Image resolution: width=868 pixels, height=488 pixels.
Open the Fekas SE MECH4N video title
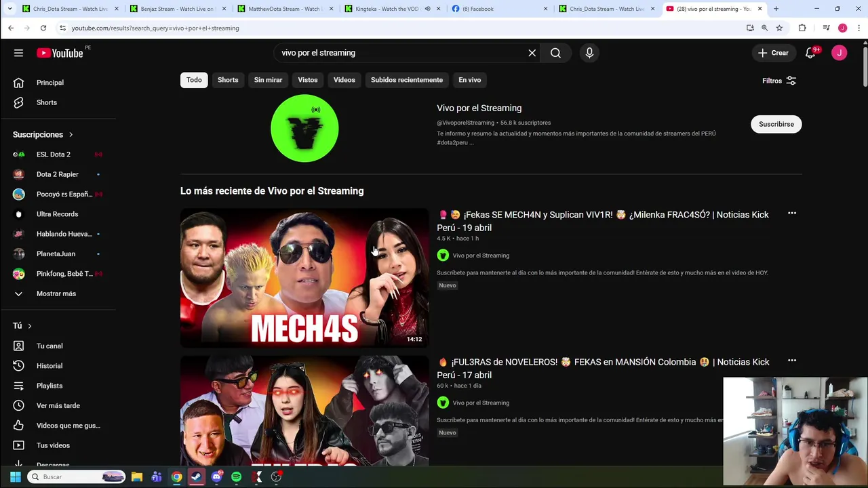coord(603,221)
